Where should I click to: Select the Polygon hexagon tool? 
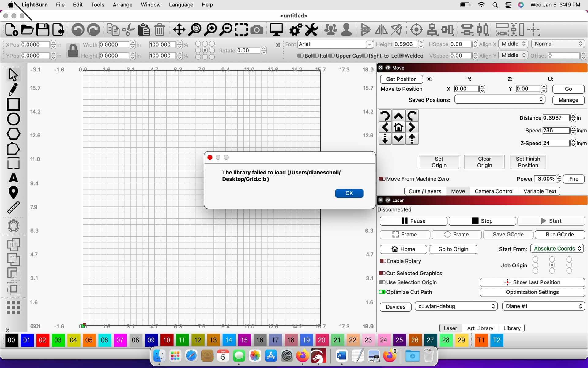pos(13,134)
